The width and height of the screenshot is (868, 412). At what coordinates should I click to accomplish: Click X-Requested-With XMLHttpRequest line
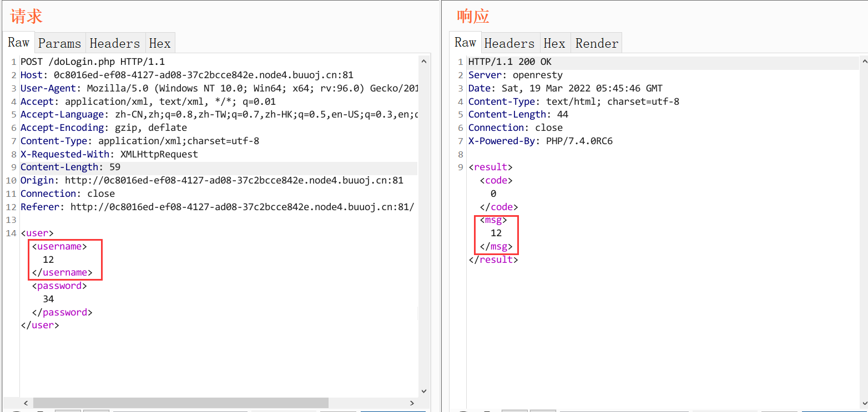tap(109, 154)
